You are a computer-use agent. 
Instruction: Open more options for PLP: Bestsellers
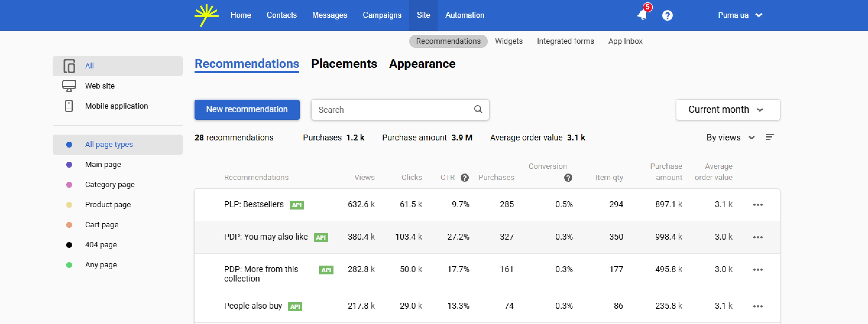coord(758,204)
